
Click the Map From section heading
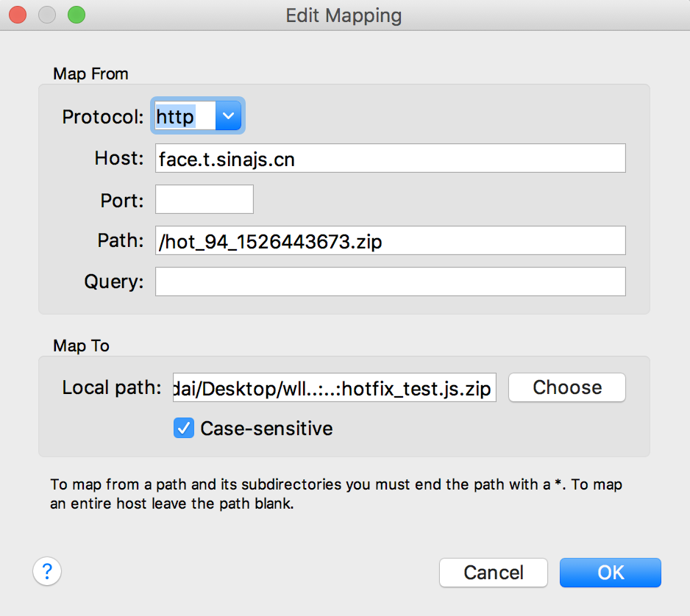90,74
